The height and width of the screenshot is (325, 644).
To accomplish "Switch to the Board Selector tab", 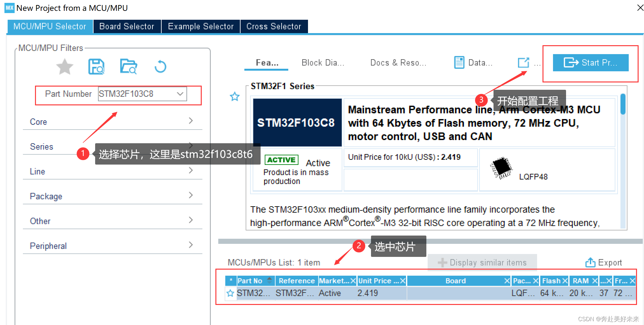I will coord(127,26).
